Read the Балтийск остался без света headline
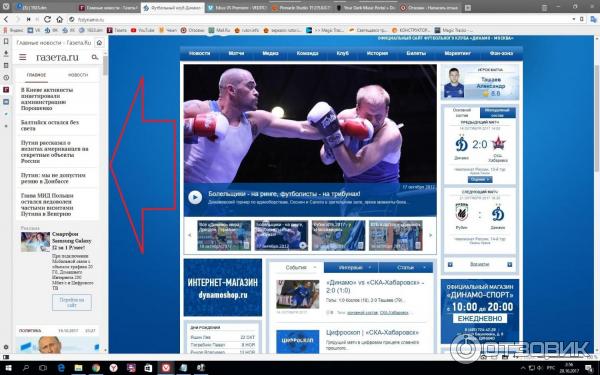 pos(50,125)
